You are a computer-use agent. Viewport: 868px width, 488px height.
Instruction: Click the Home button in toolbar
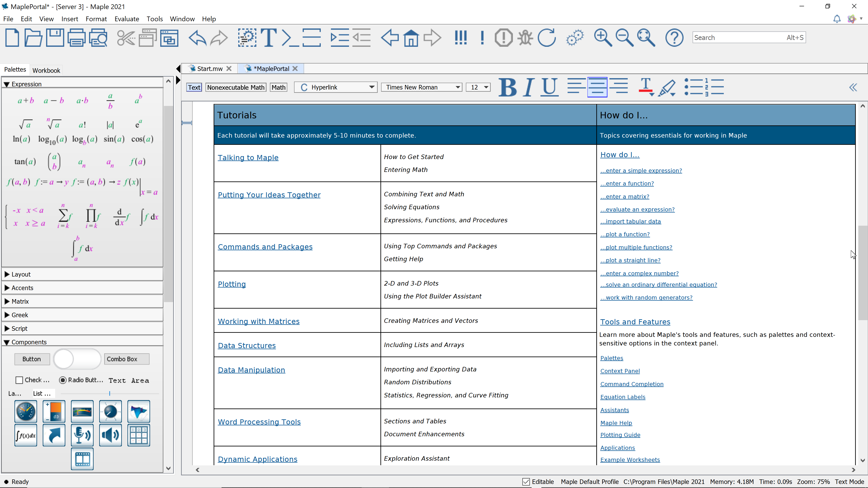(411, 38)
